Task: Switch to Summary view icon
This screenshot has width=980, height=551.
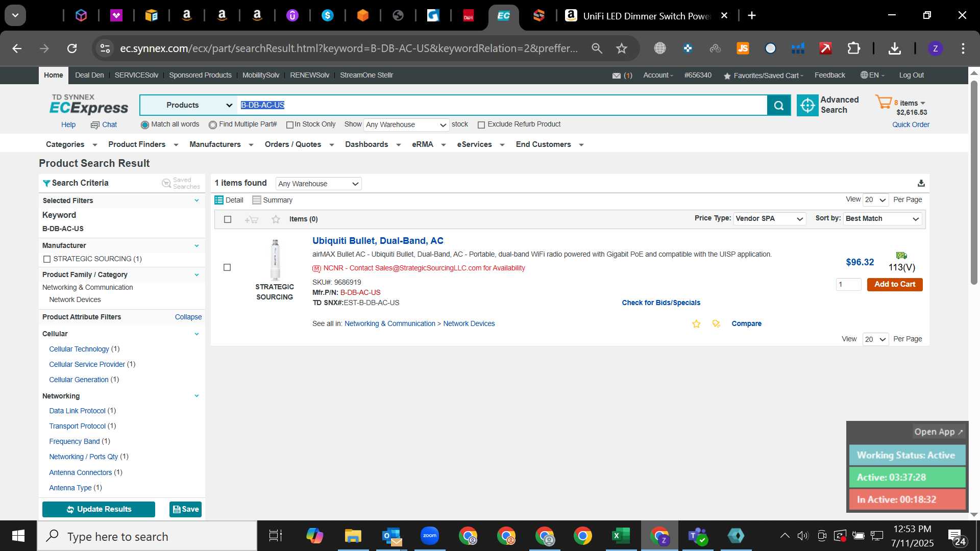Action: tap(257, 200)
